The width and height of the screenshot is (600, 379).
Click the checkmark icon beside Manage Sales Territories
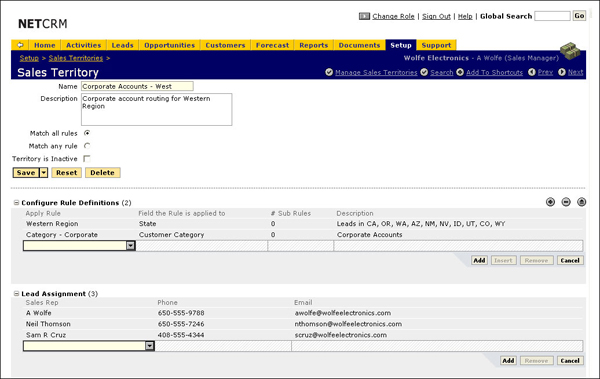pos(329,72)
